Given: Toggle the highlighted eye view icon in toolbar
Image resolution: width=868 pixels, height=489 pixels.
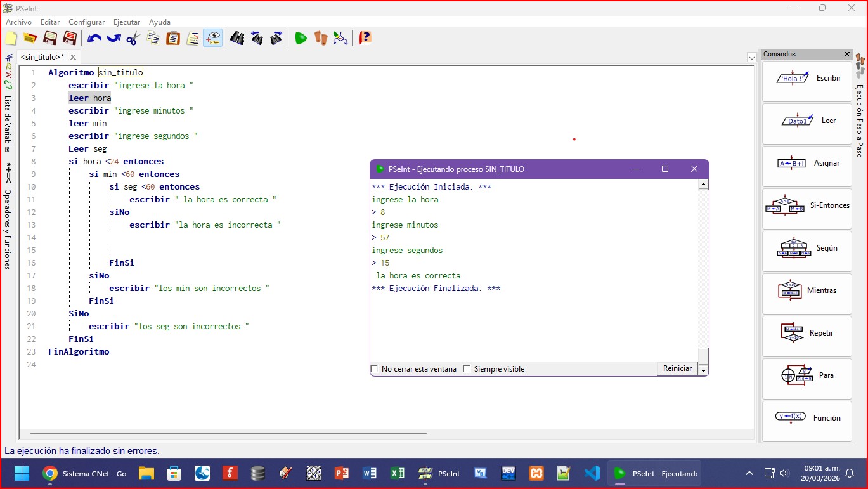Looking at the screenshot, I should click(x=212, y=38).
